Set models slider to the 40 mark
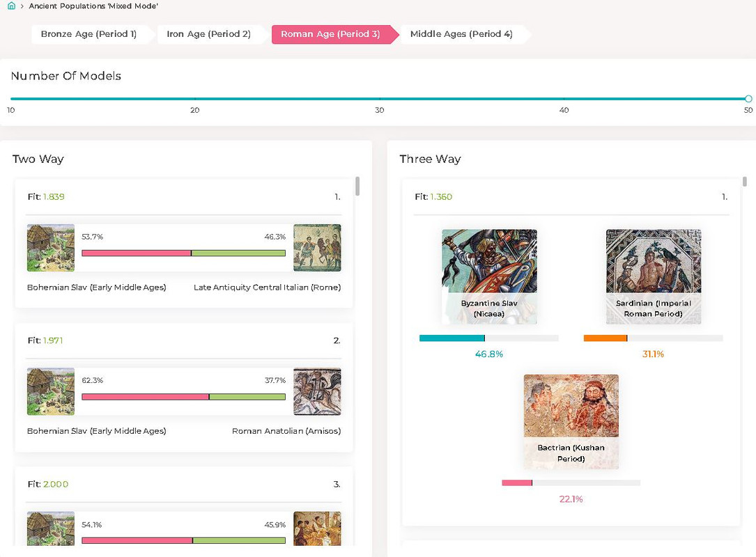This screenshot has width=756, height=557. 564,99
